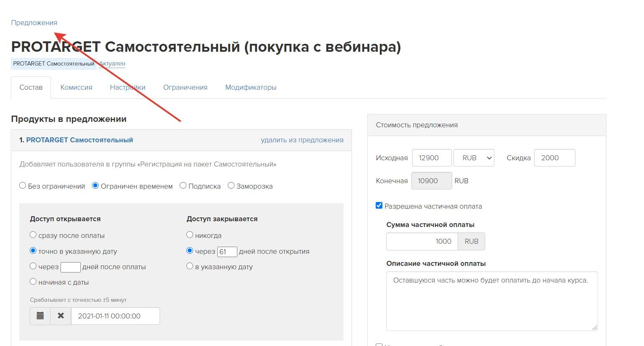Screen dimensions: 644x346
Task: Choose 'точно в указанную дату' radio
Action: point(33,251)
